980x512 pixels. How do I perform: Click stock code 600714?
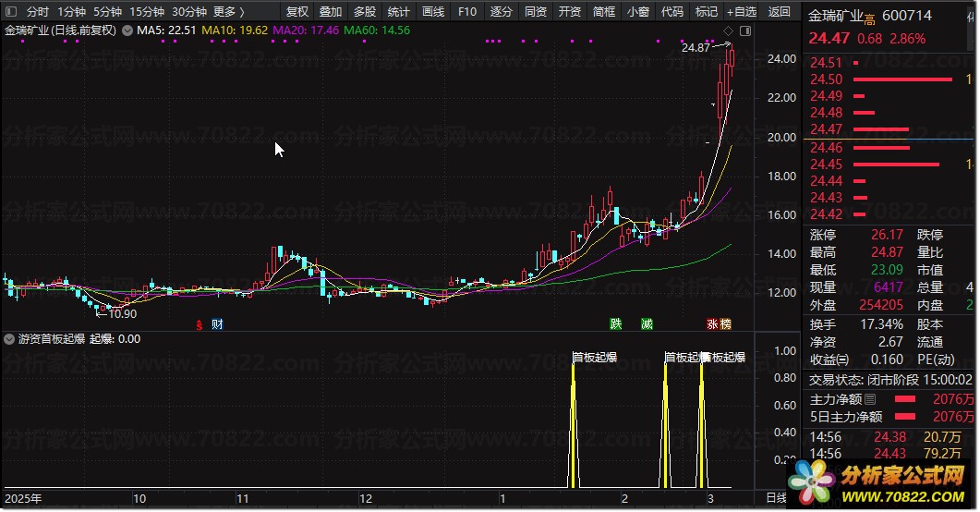tap(907, 16)
